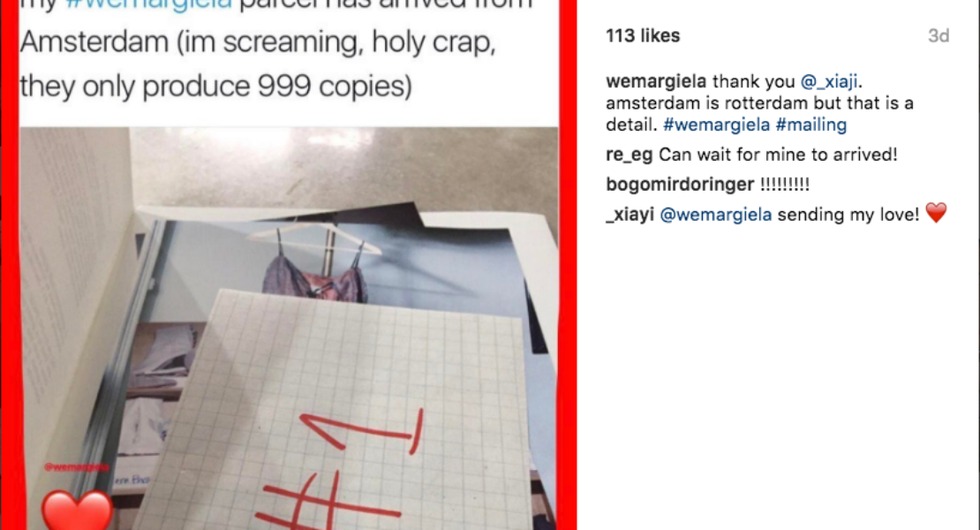980x530 pixels.
Task: Open the #mailing hashtag
Action: [x=810, y=125]
